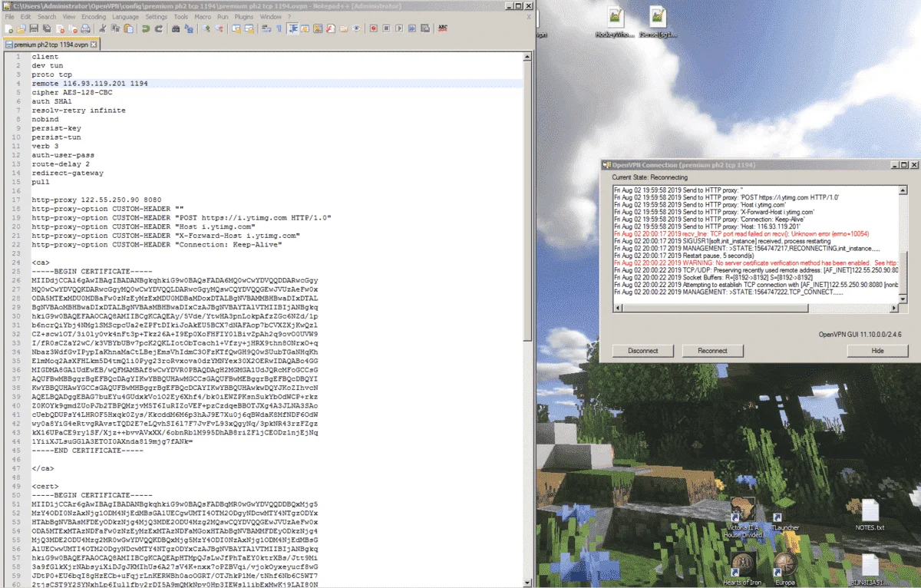This screenshot has height=588, width=921.
Task: Click the Playback macro icon
Action: pyautogui.click(x=399, y=28)
